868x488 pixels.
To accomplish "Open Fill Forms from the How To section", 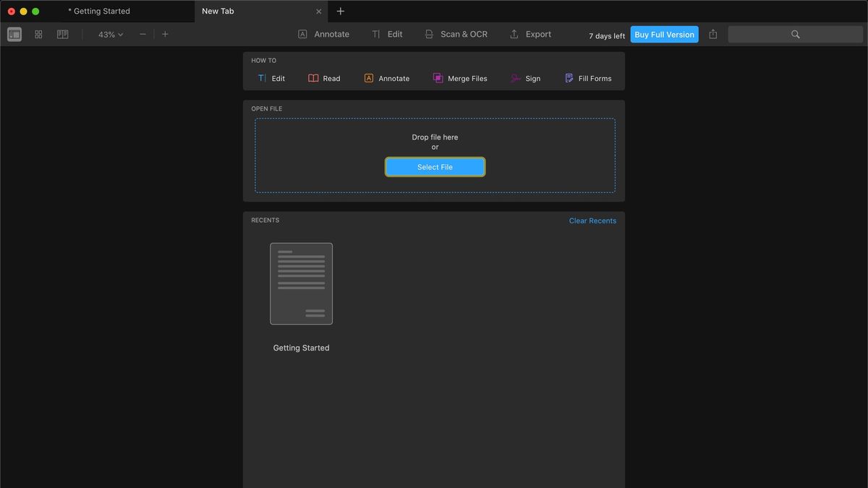I will pos(587,78).
